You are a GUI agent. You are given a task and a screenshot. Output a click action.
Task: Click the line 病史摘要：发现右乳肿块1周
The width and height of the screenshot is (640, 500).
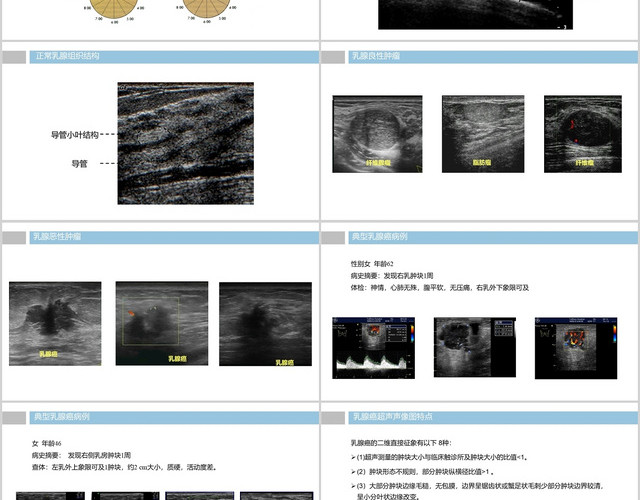(x=392, y=276)
